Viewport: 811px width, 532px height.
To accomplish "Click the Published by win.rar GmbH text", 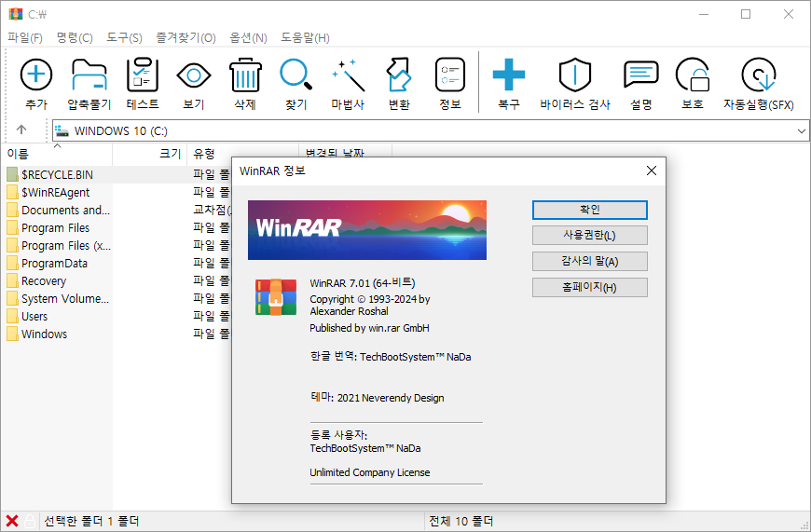I will 369,328.
